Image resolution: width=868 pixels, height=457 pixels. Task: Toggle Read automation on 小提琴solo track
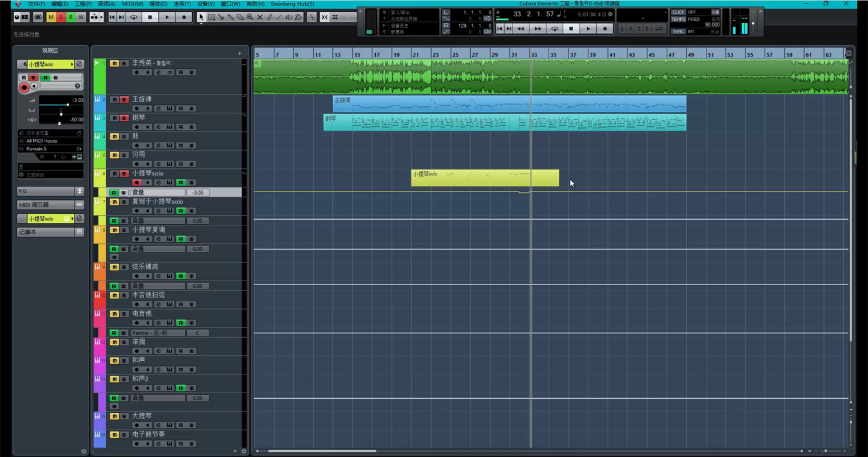click(x=181, y=183)
